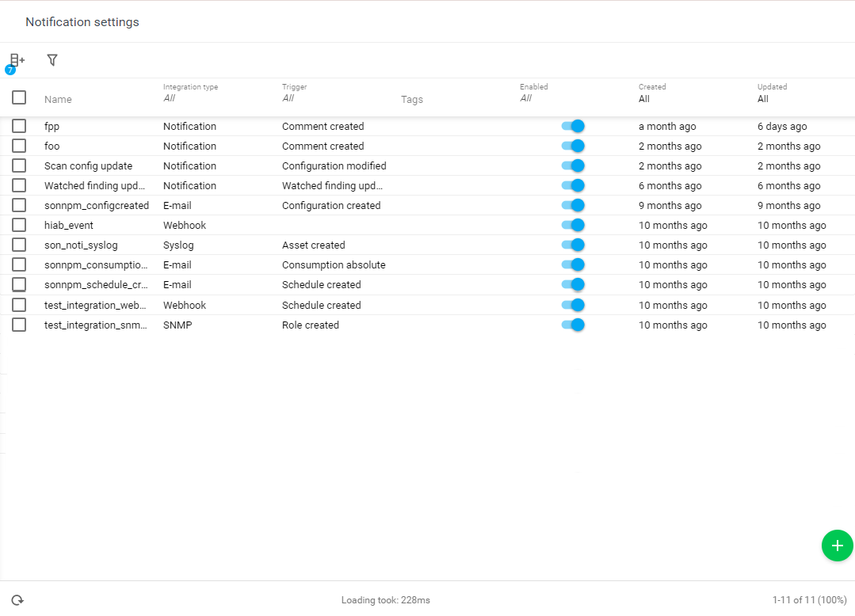
Task: Disable the fpp notification toggle
Action: (573, 125)
